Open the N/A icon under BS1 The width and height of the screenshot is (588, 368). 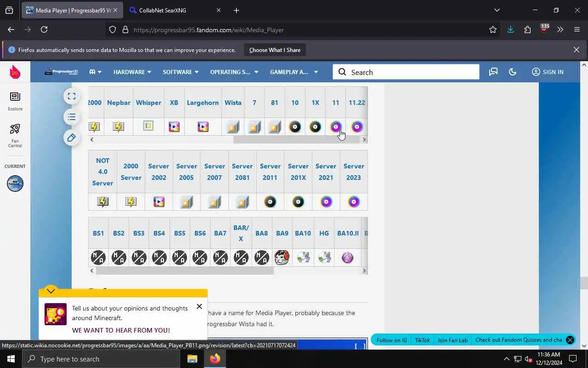(98, 258)
